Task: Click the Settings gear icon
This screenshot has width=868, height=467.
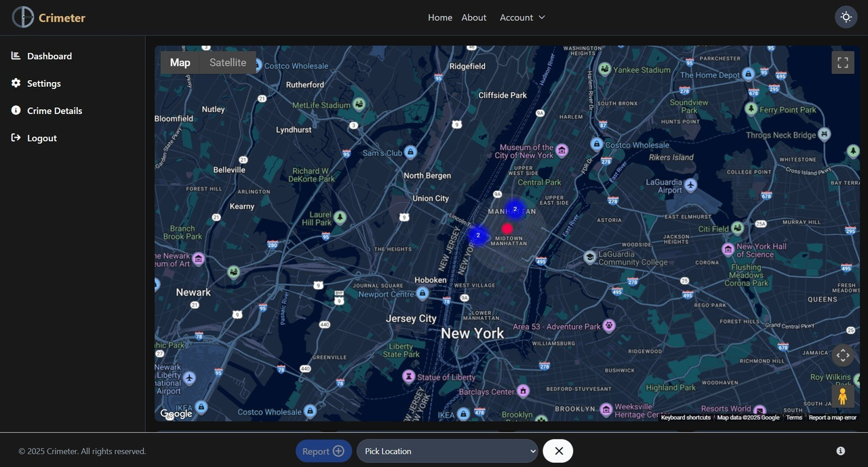Action: [16, 83]
